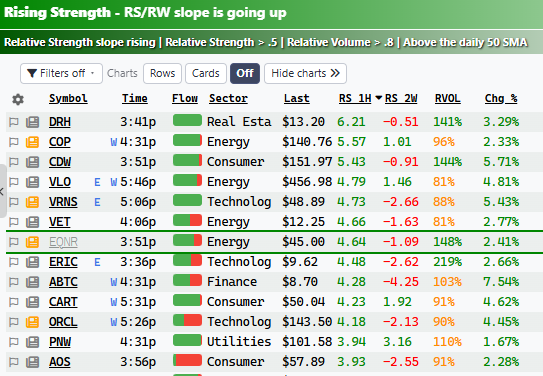Sort by RVOL column header
Image resolution: width=543 pixels, height=376 pixels.
click(448, 99)
